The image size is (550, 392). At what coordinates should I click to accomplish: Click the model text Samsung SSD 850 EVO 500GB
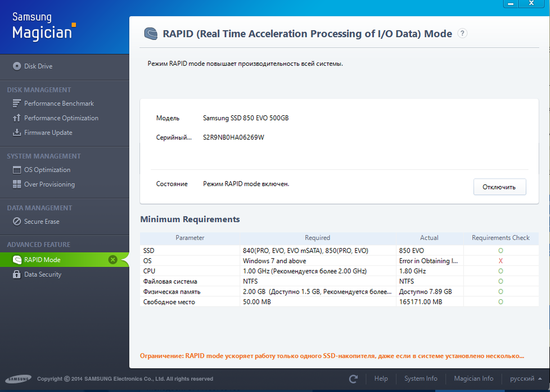coord(246,118)
